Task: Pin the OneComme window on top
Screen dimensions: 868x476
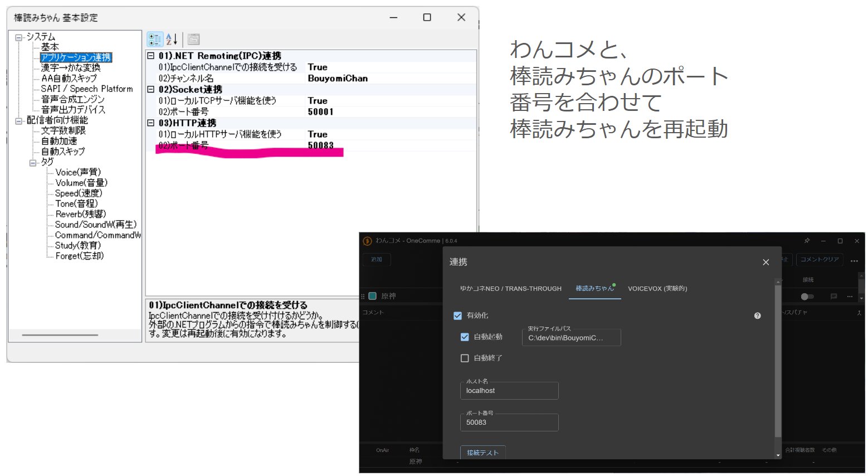Action: click(x=807, y=241)
